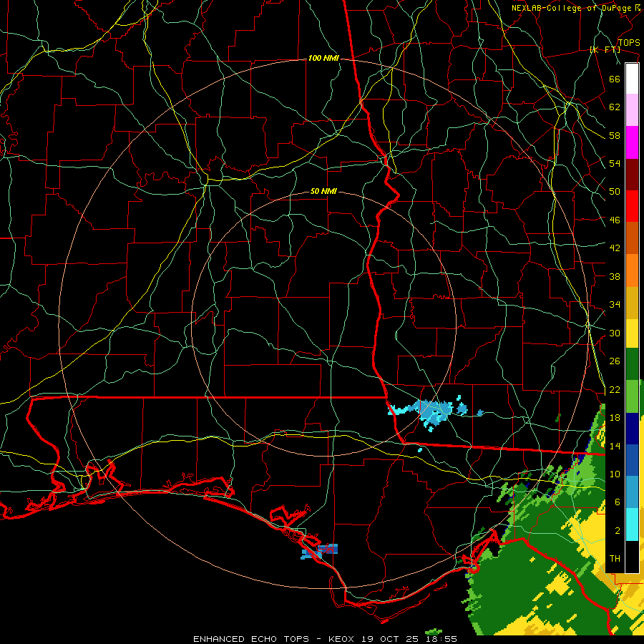Click the "KEOX" radar site identifier
The height and width of the screenshot is (644, 644).
tap(341, 639)
